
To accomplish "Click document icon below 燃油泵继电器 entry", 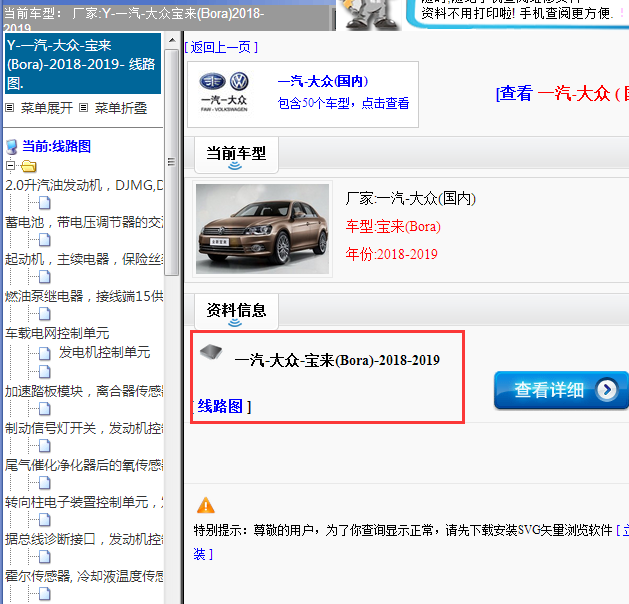I will tap(45, 314).
